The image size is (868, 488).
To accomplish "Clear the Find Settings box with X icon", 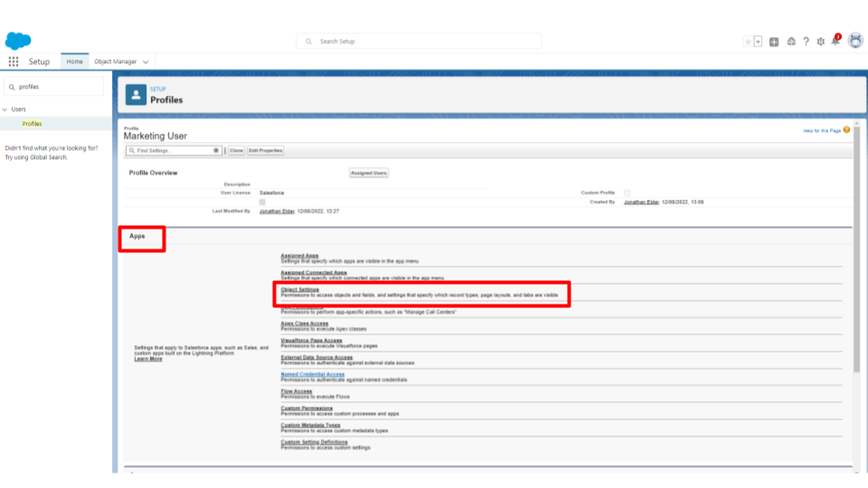I will 216,151.
